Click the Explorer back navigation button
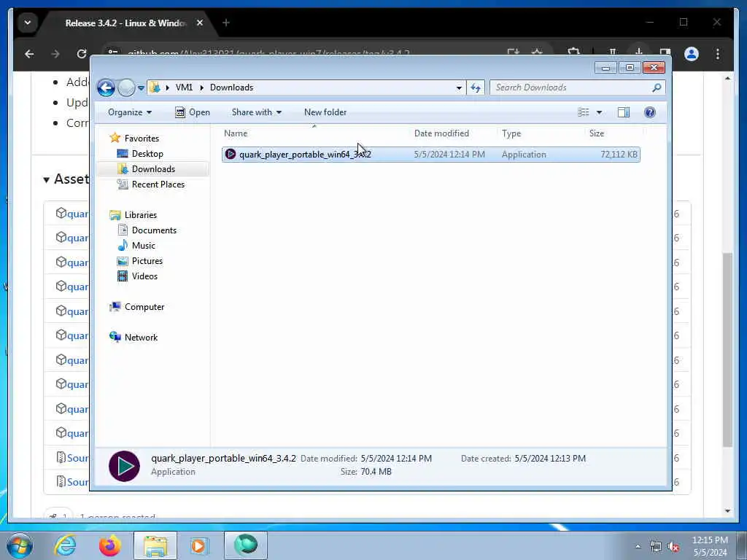 pos(106,87)
